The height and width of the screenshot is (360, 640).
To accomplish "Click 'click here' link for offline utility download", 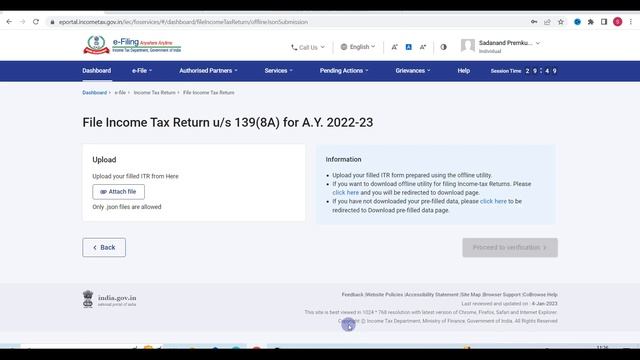I will 345,193.
